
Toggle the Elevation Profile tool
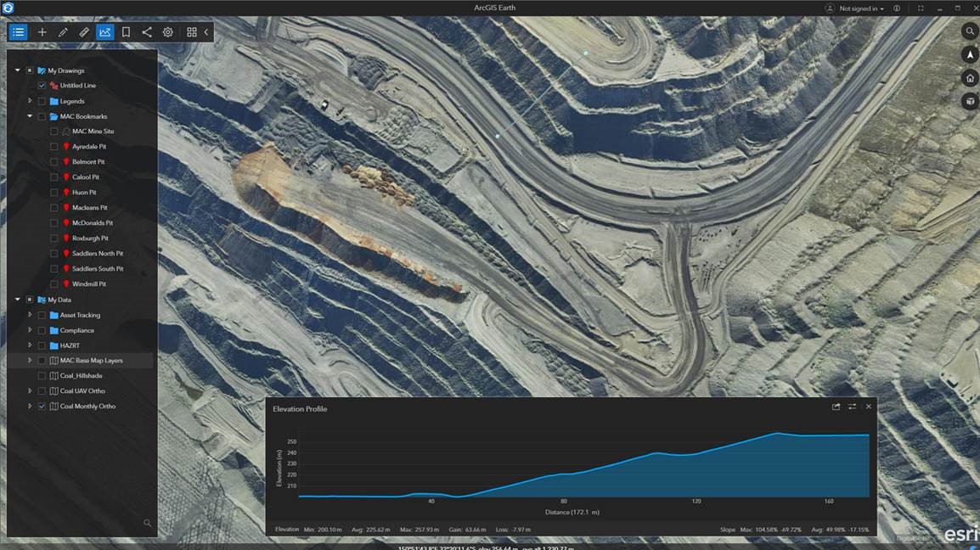[105, 32]
